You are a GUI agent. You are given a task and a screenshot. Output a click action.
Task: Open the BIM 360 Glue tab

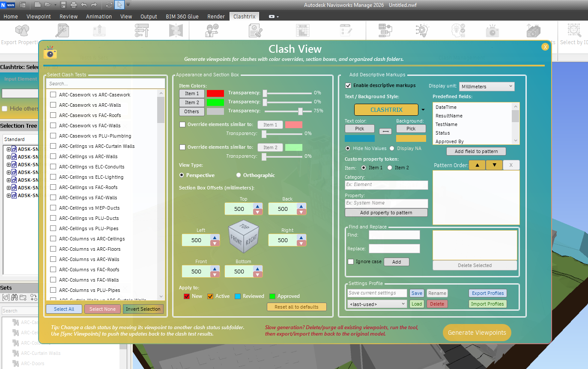coord(182,16)
